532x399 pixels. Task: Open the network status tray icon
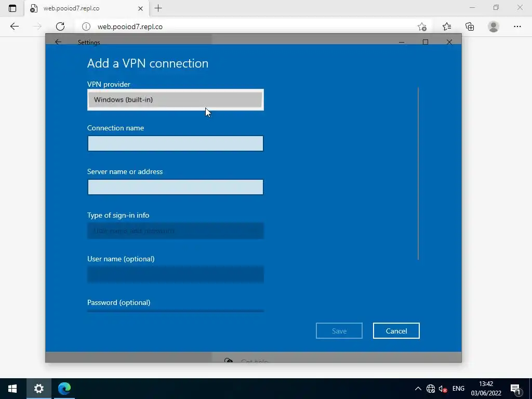pos(431,389)
